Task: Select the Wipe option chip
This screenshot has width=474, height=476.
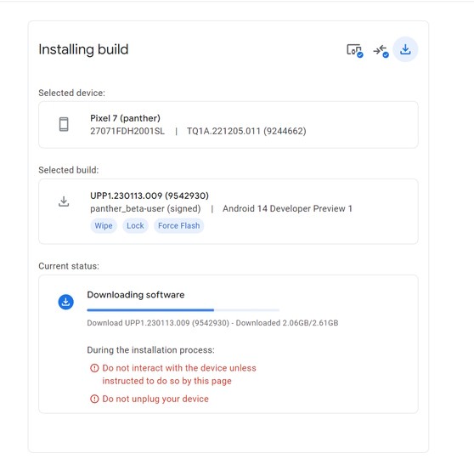Action: [104, 226]
